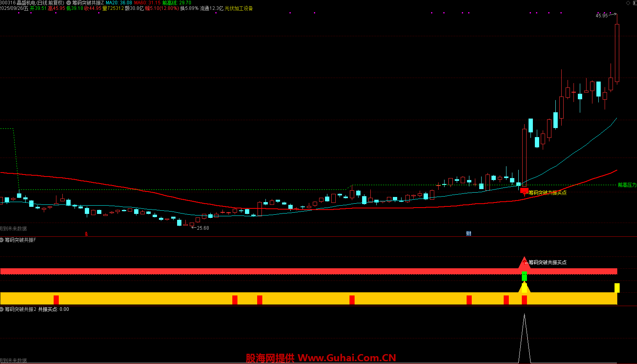Click the blue 财 marker icon
Screen dimensions: 637x364
point(469,234)
